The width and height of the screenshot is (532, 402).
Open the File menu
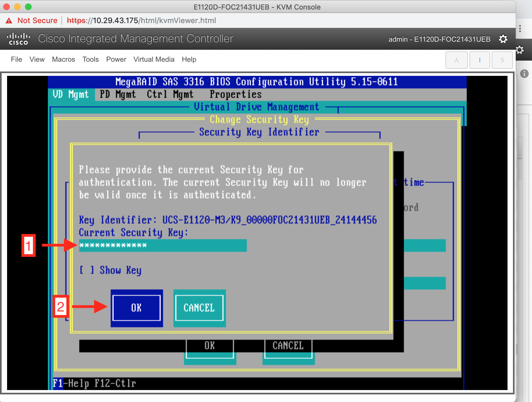pyautogui.click(x=16, y=59)
